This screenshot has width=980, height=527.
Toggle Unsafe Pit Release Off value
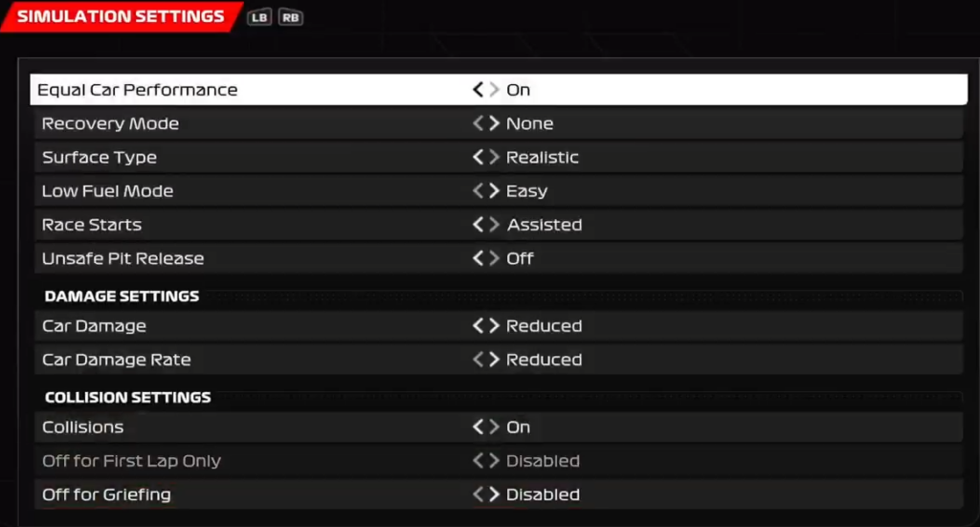(x=520, y=258)
